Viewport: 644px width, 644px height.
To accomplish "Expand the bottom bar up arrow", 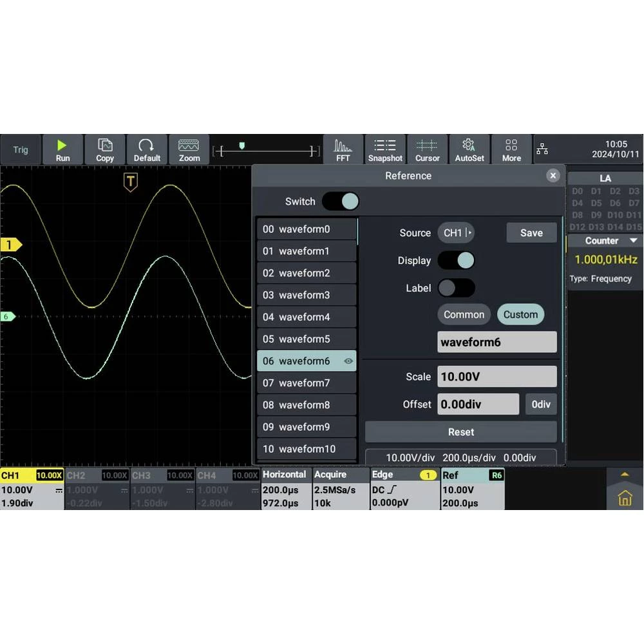I will [x=624, y=475].
